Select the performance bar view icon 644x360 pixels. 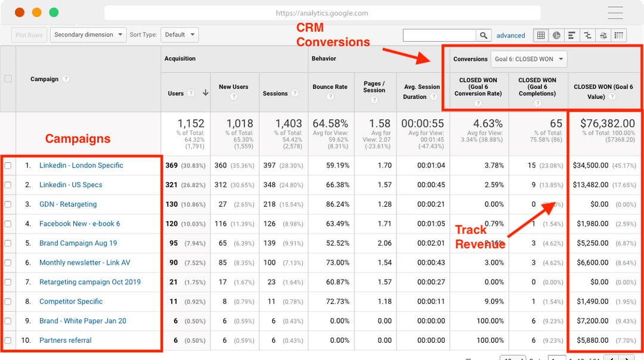pos(572,35)
